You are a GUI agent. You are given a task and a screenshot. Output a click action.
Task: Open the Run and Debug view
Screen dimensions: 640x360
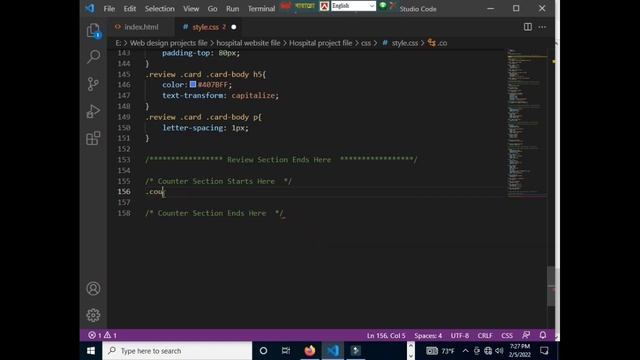click(93, 111)
